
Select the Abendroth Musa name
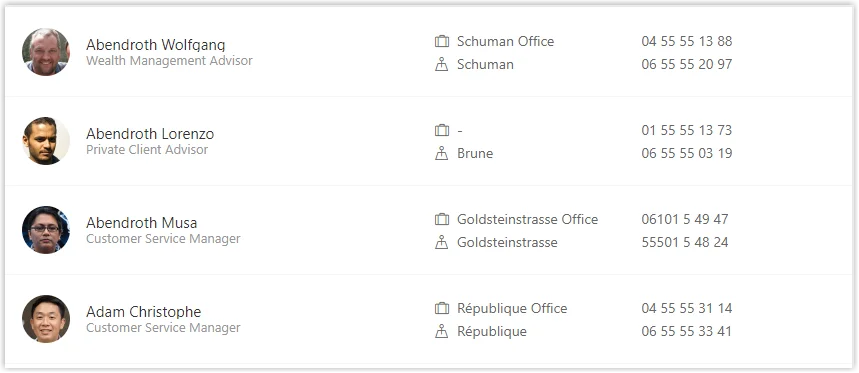(x=141, y=223)
